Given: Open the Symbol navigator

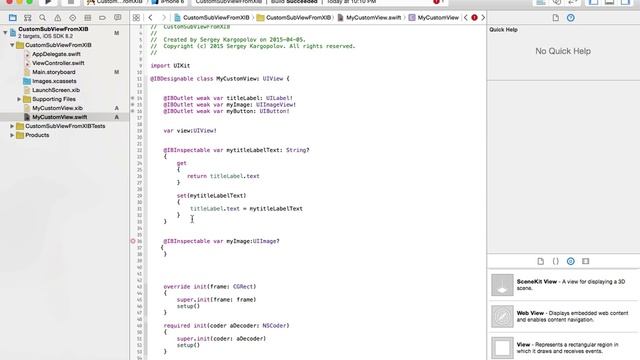Looking at the screenshot, I should tap(27, 18).
